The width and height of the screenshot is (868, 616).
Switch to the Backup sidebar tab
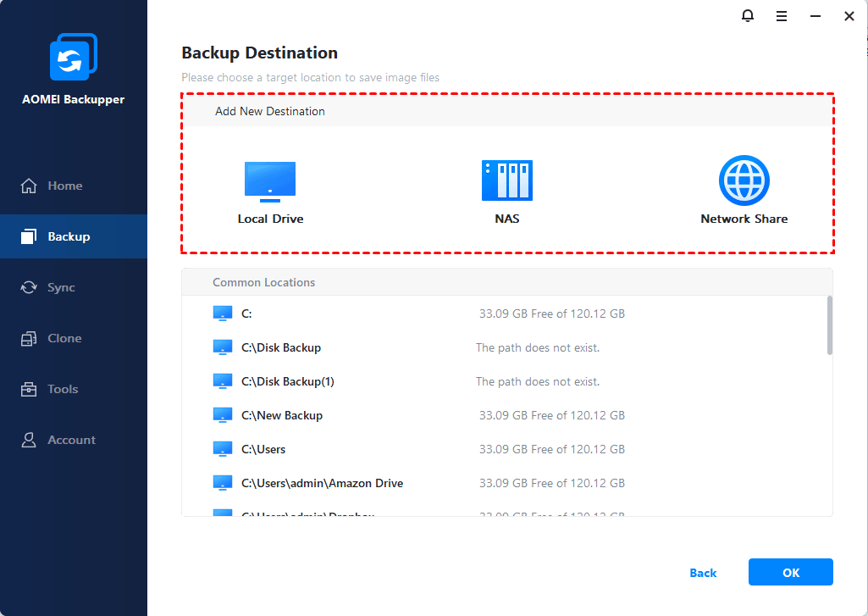pos(68,236)
